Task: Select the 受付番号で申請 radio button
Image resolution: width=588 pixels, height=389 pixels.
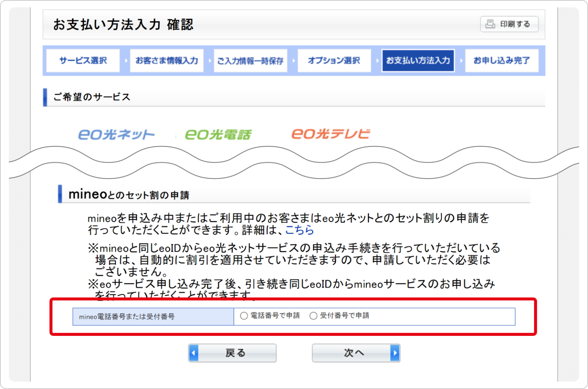Action: (313, 316)
